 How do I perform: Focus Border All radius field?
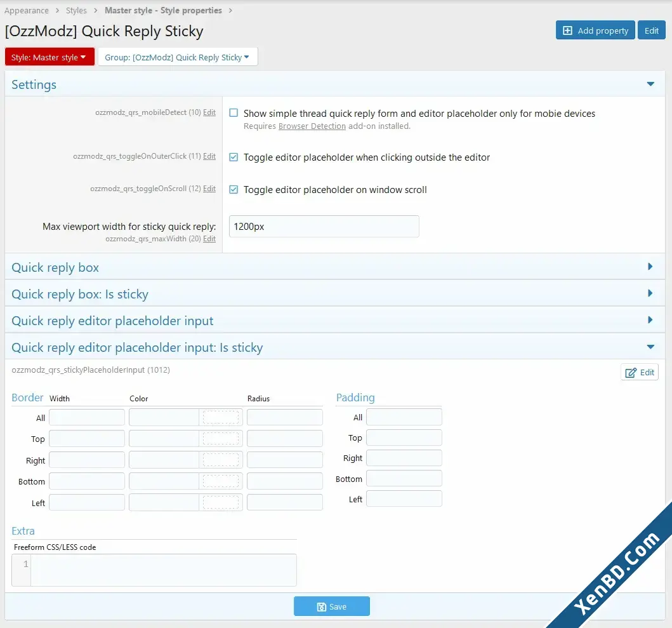tap(285, 417)
